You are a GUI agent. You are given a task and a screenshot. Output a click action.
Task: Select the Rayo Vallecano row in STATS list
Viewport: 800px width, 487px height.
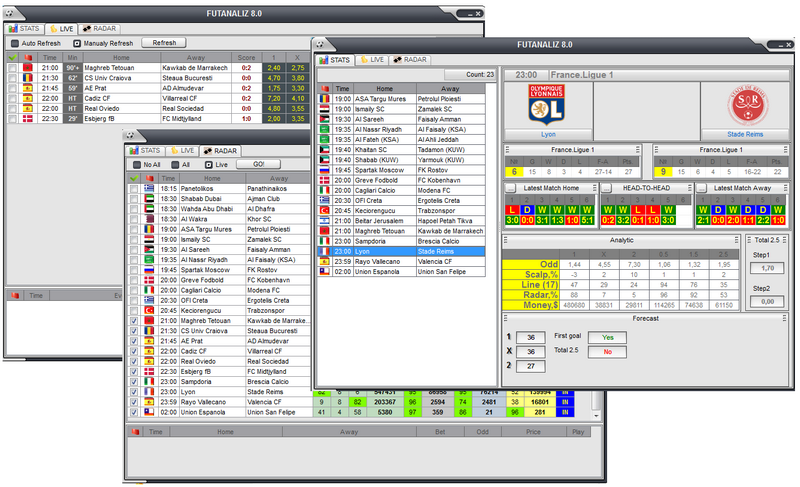(x=401, y=262)
